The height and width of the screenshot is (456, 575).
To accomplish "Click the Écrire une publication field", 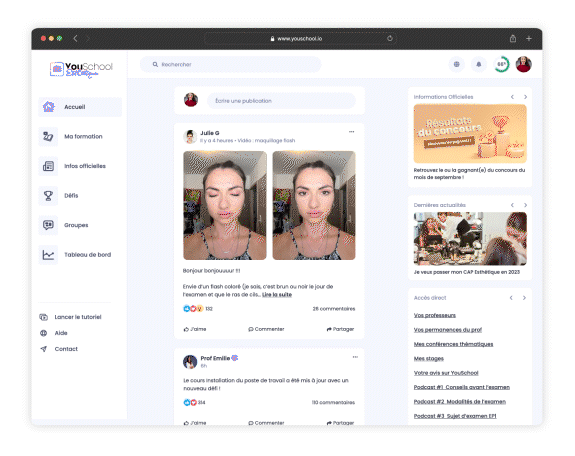I will tap(281, 101).
